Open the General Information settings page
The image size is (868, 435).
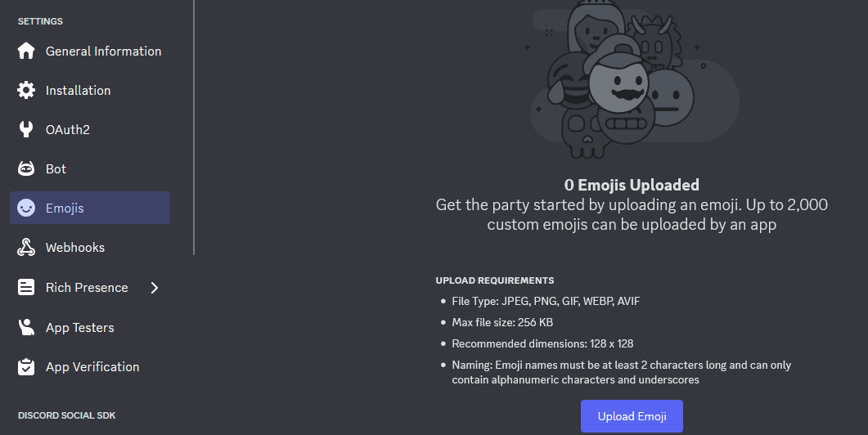point(103,51)
